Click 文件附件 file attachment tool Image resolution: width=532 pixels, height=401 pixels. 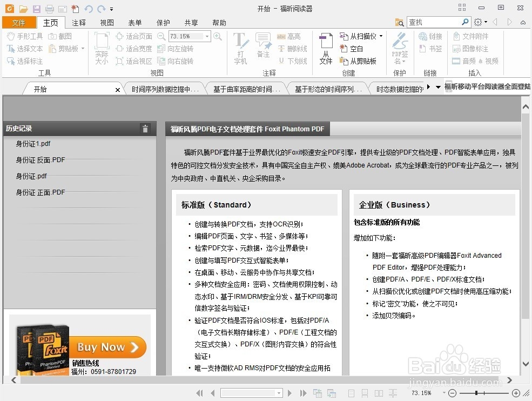pos(470,36)
